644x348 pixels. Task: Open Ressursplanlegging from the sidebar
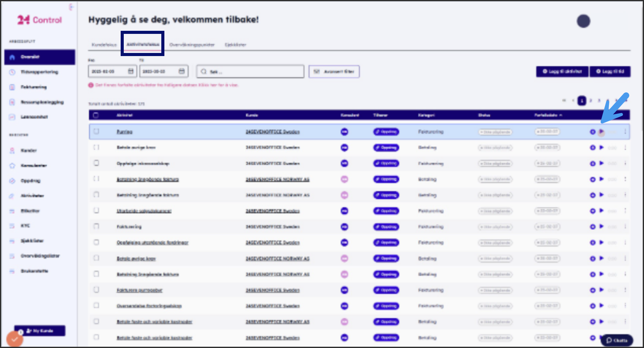pos(42,102)
